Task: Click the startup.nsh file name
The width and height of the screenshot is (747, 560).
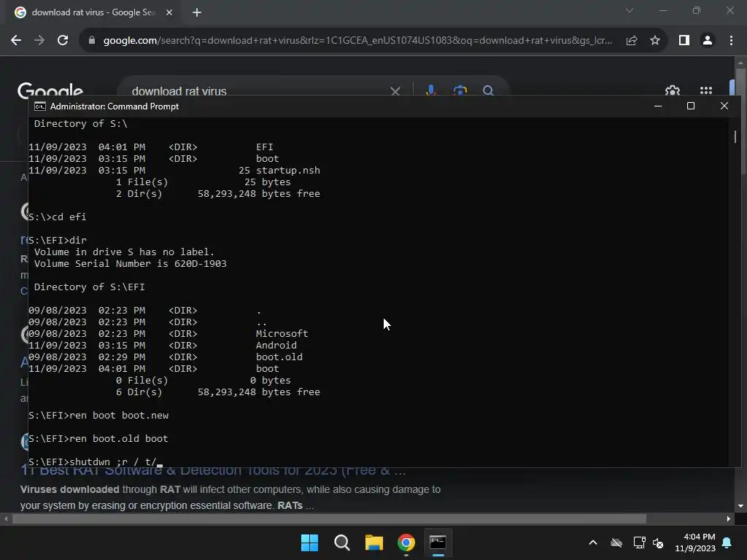Action: 287,171
